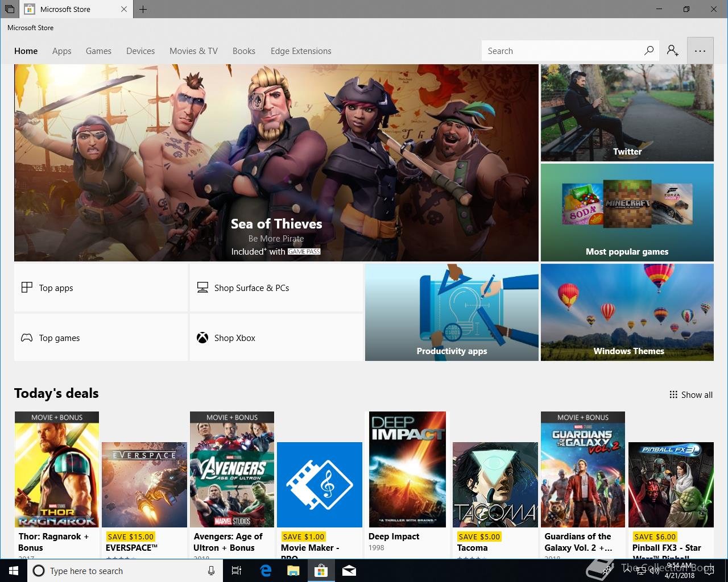The height and width of the screenshot is (582, 728).
Task: Open the Movie Maker app tile
Action: tap(320, 485)
